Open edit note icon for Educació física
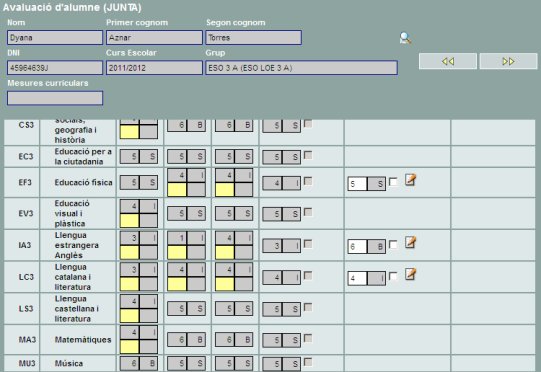This screenshot has height=372, width=541. [x=410, y=180]
